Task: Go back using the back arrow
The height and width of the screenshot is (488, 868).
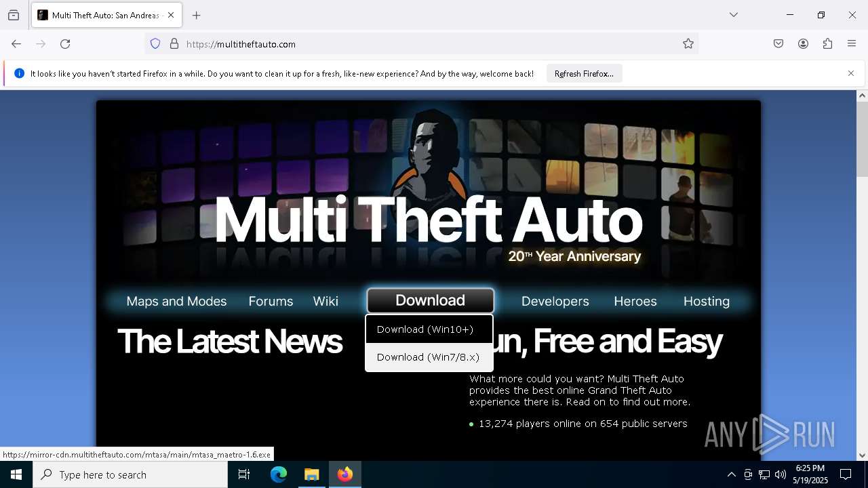Action: 16,44
